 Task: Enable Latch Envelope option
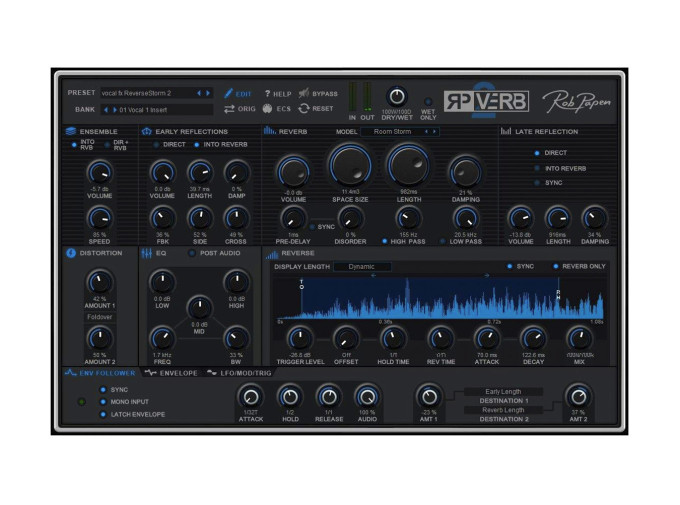click(102, 414)
